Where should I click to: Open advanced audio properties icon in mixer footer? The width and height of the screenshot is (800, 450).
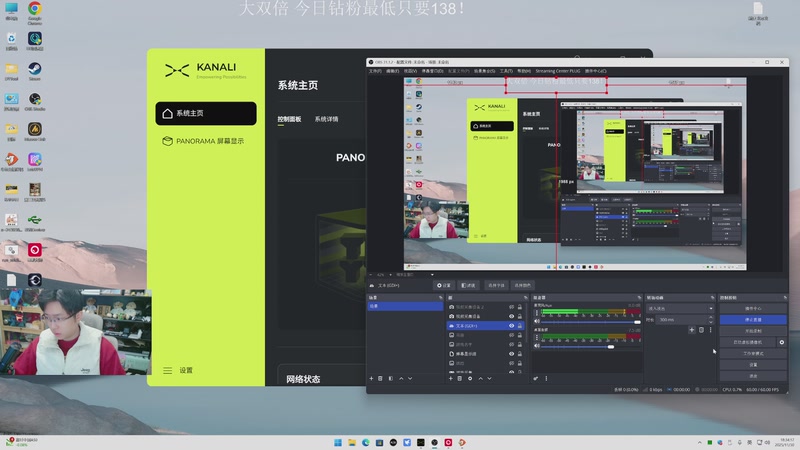(536, 379)
